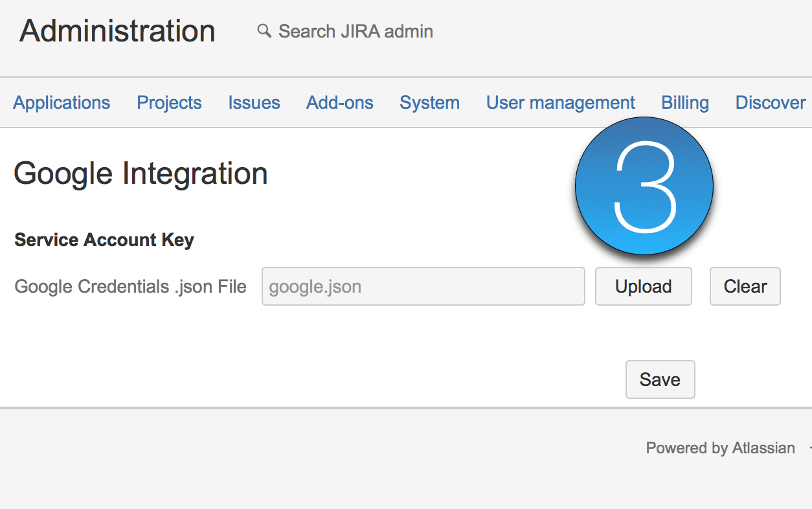Select the Service Account Key heading
812x509 pixels.
[x=104, y=240]
